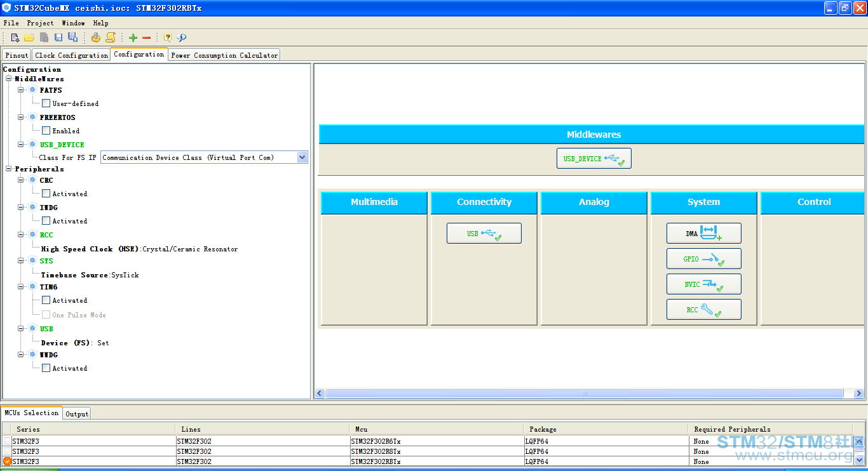Activate CRC using its Activated checkbox
The width and height of the screenshot is (868, 471).
coord(46,193)
